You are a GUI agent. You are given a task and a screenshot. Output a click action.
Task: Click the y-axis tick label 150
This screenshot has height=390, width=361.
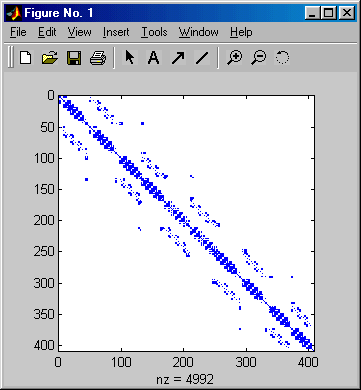click(x=44, y=190)
